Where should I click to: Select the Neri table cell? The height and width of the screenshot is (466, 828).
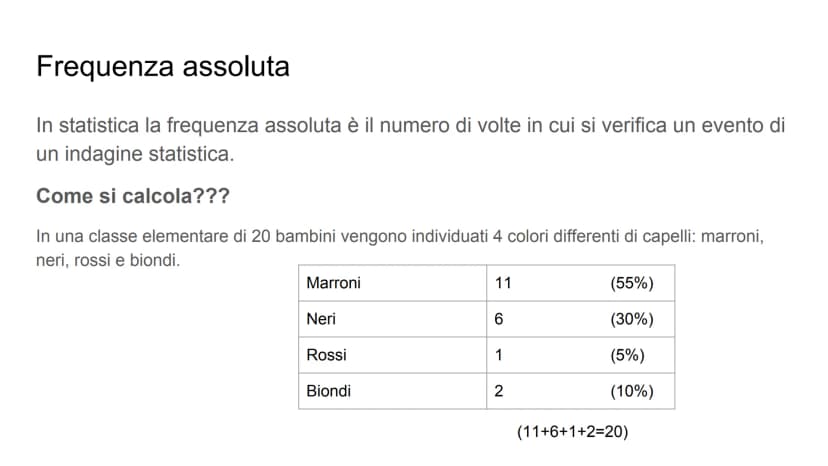[392, 319]
